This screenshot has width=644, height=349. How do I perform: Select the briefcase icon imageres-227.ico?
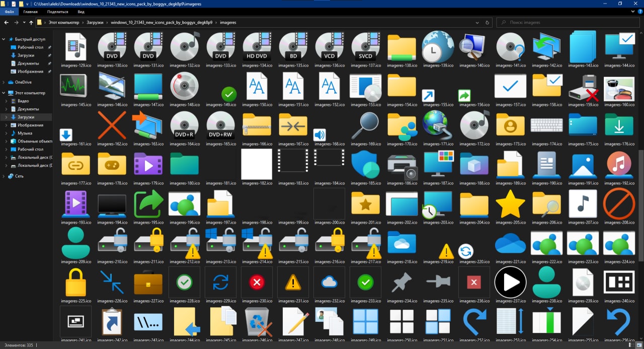[x=148, y=282]
